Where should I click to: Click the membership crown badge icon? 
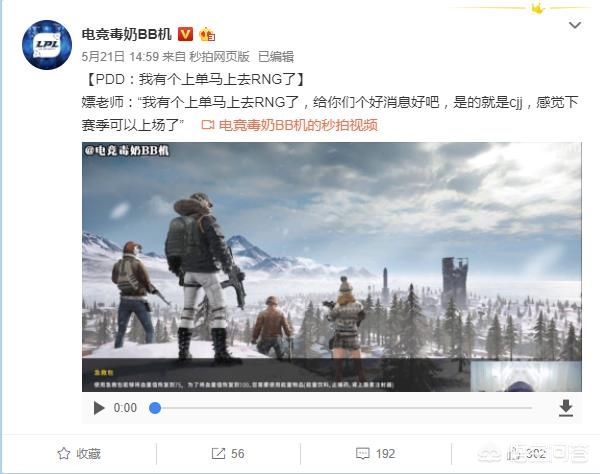pyautogui.click(x=207, y=35)
